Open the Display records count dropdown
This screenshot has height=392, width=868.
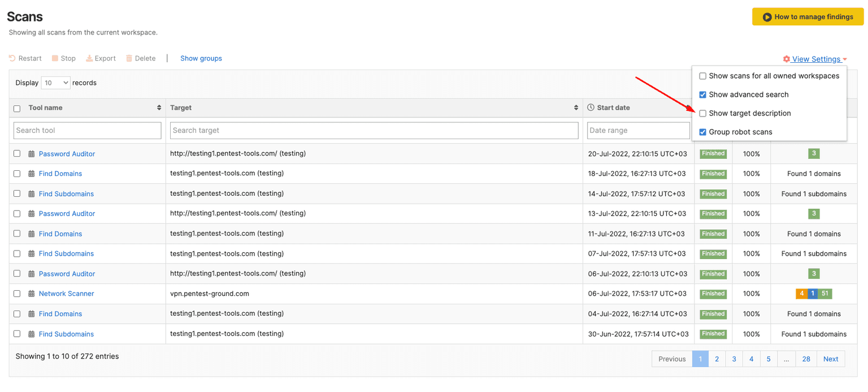pyautogui.click(x=55, y=83)
